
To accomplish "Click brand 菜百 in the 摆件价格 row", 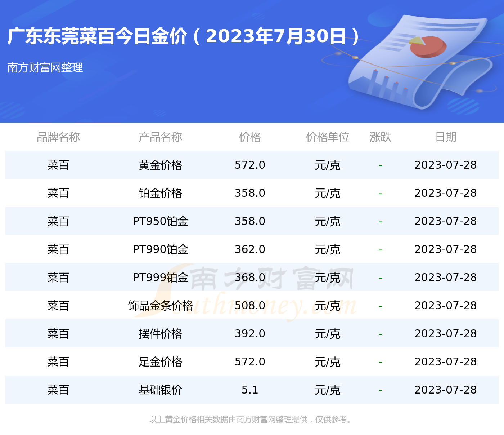I will (58, 334).
